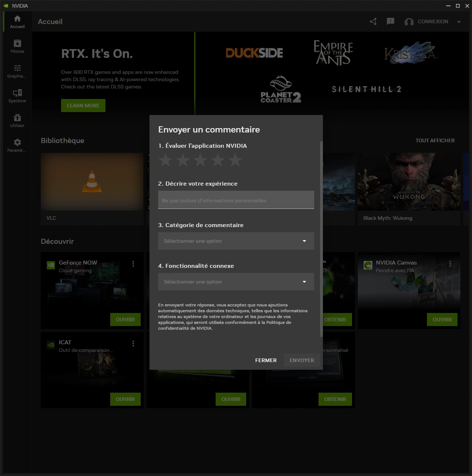Click OUVRIR on GeForce NOW card

125,320
